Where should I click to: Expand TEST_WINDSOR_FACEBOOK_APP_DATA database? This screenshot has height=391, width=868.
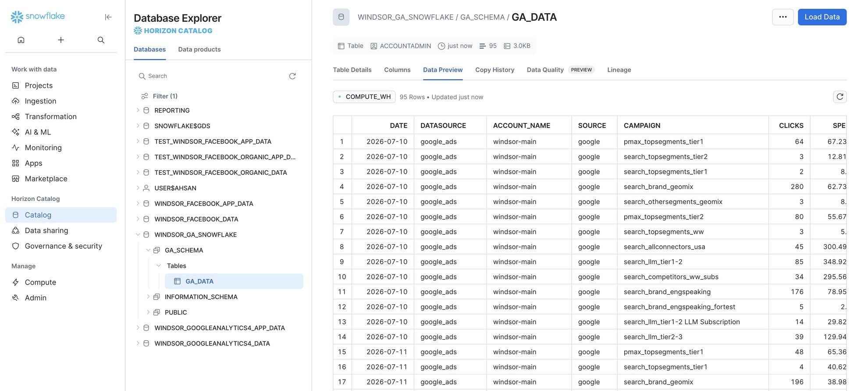point(138,141)
